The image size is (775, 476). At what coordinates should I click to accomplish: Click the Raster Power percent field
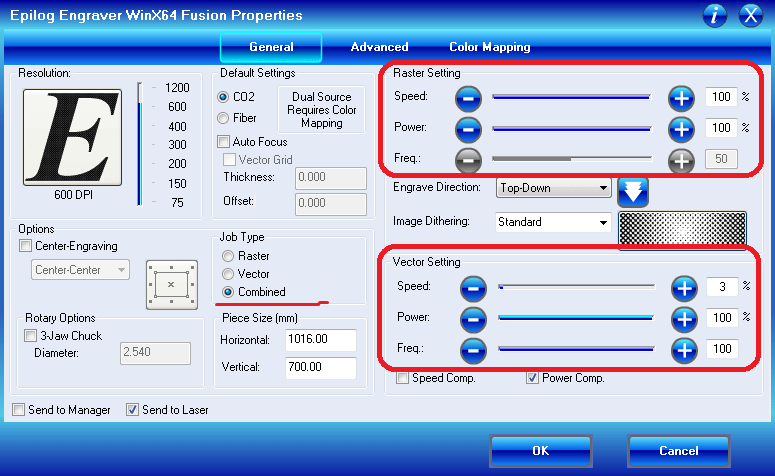coord(721,128)
